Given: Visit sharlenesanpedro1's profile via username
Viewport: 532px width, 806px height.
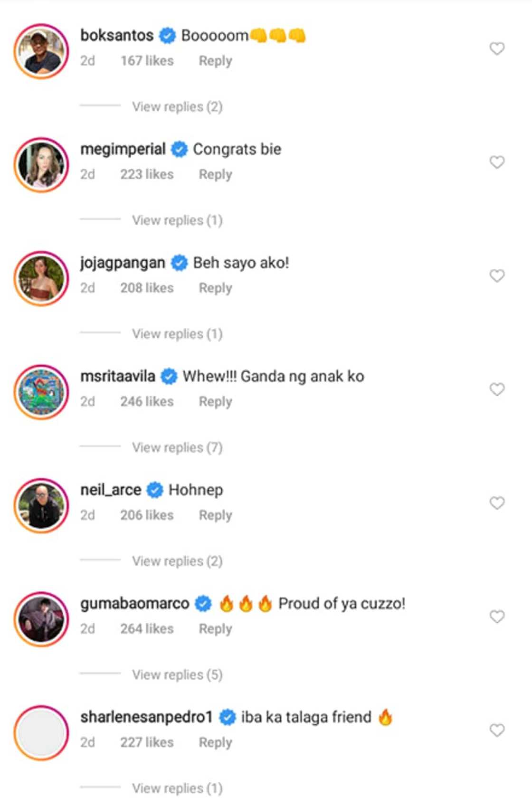Looking at the screenshot, I should [x=146, y=717].
